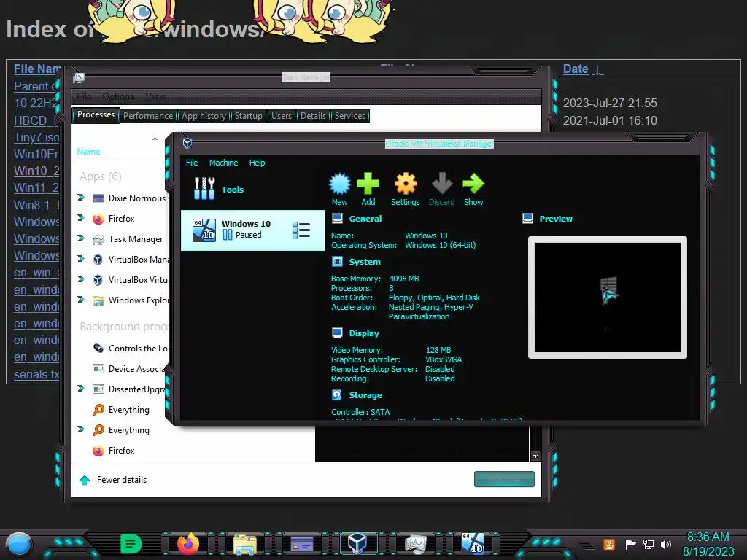Click the VirtualBox cube title bar icon
This screenshot has height=560, width=747.
pyautogui.click(x=187, y=143)
